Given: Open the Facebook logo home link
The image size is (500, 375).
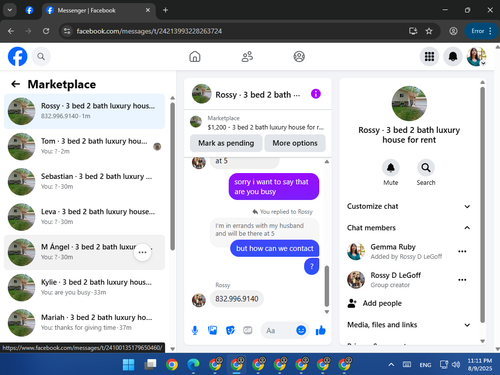Looking at the screenshot, I should (17, 56).
